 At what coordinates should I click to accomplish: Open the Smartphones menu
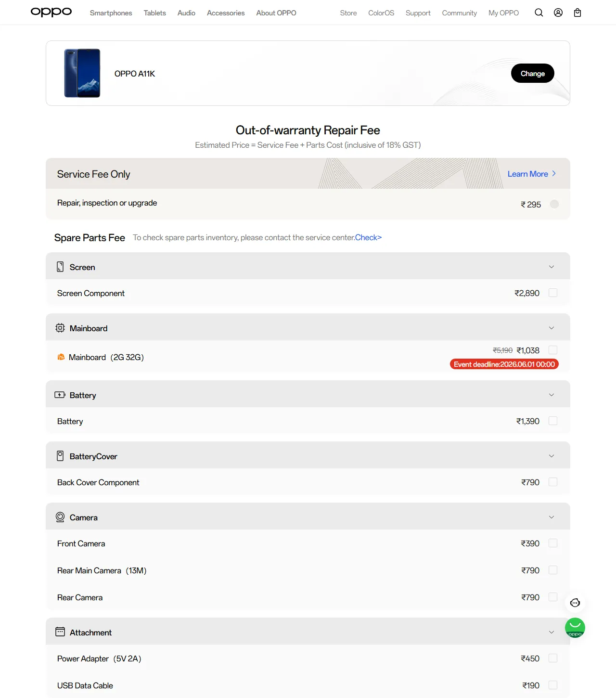[x=111, y=13]
